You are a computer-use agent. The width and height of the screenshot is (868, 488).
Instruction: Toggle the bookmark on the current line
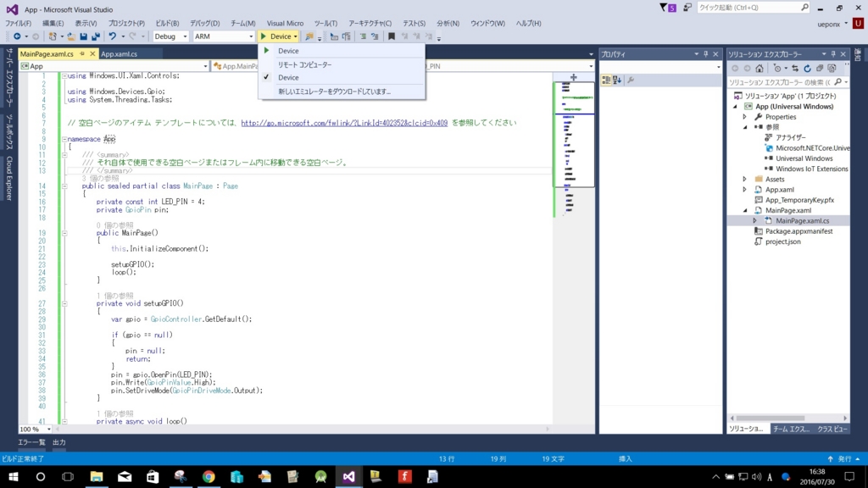(x=392, y=36)
